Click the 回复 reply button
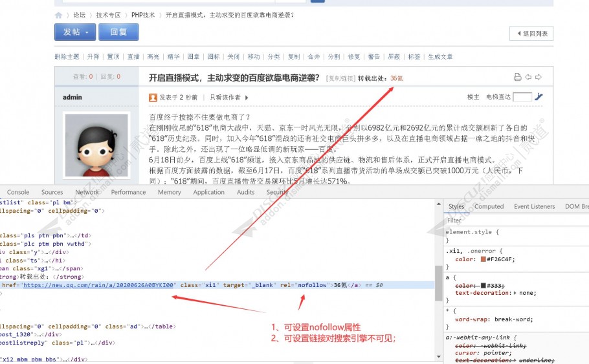Viewport: 589px width, 364px height. [118, 32]
